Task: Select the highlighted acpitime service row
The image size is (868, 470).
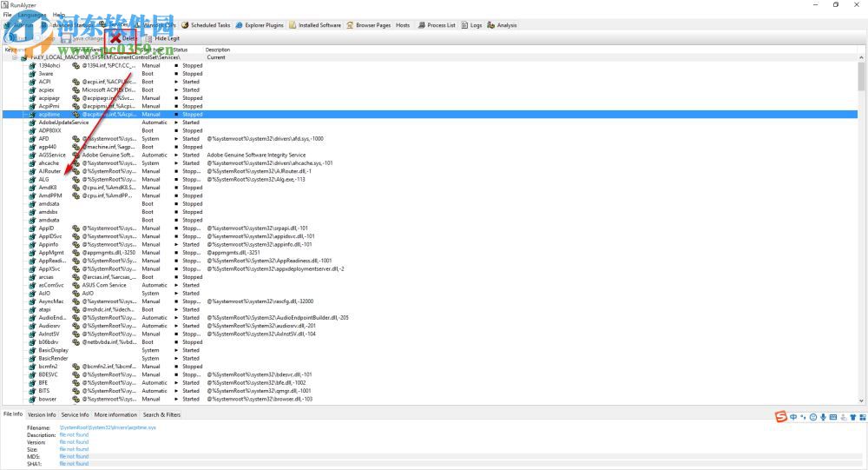Action: tap(431, 114)
